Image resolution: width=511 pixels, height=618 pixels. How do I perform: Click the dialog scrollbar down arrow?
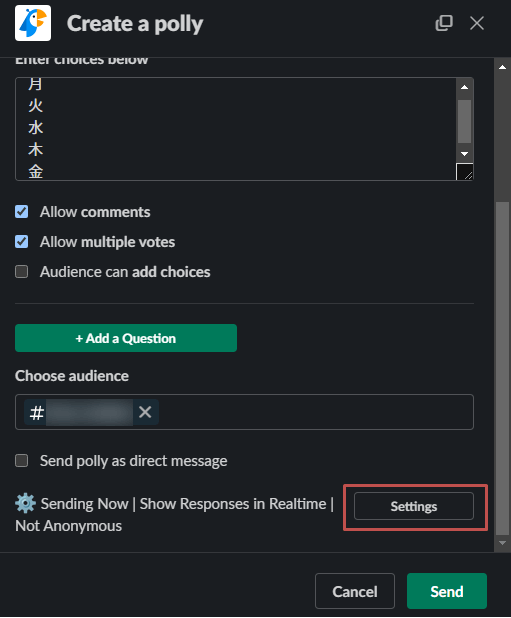click(x=502, y=543)
